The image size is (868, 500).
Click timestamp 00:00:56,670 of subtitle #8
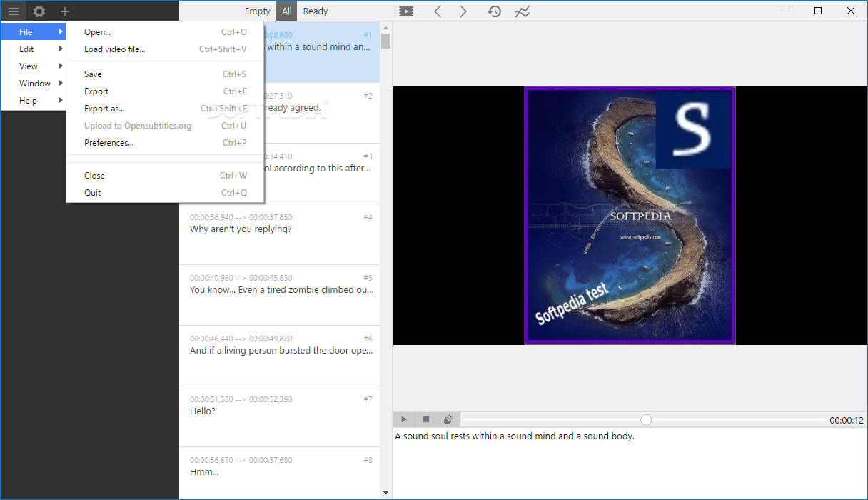[x=211, y=460]
